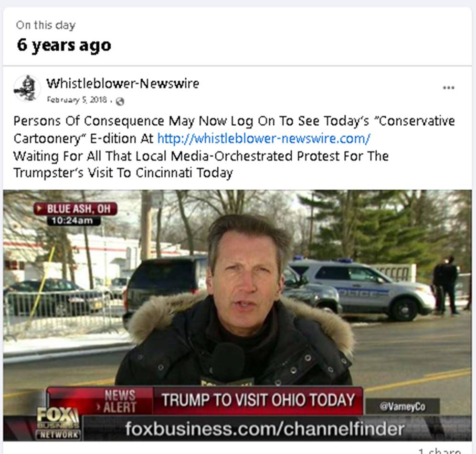476x454 pixels.
Task: Click the globe public audience icon
Action: (x=120, y=101)
